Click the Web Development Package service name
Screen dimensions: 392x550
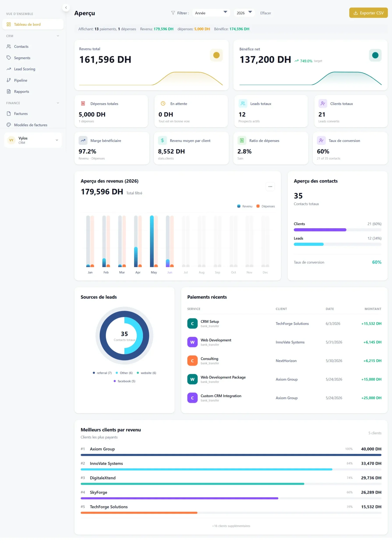coord(223,377)
